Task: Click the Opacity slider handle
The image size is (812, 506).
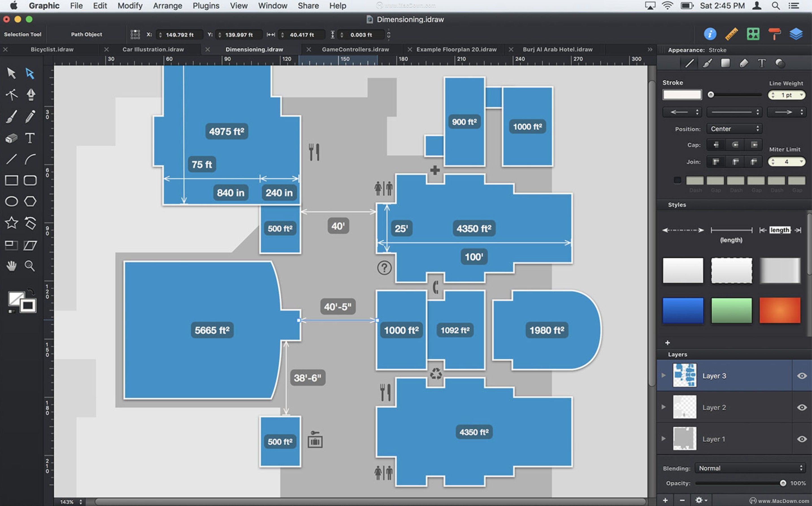Action: point(783,483)
